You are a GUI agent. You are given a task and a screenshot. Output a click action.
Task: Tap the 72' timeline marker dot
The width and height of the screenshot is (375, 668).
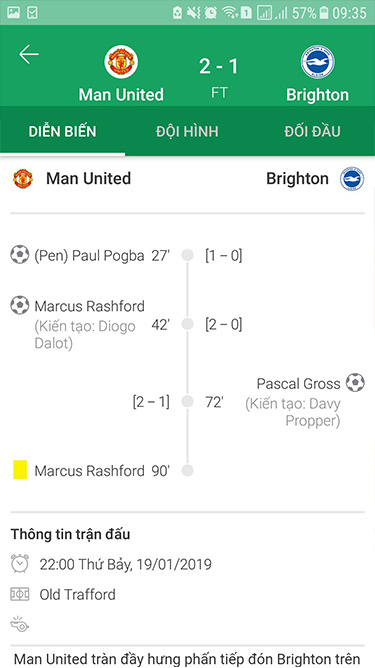click(188, 401)
